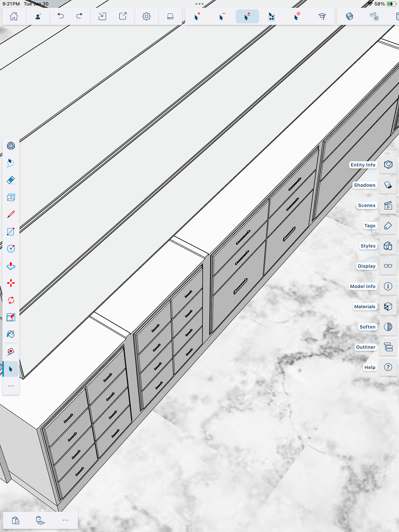Viewport: 399px width, 532px height.
Task: Enable subtract-from-selection mode
Action: [x=222, y=16]
